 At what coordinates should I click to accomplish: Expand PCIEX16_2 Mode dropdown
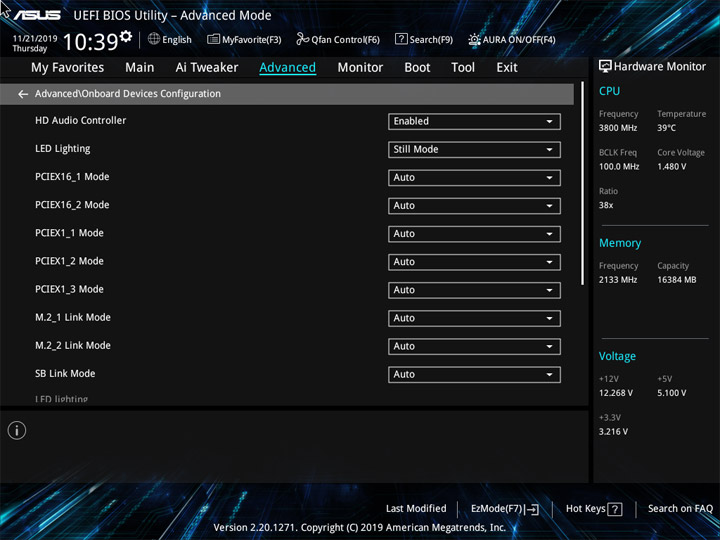click(474, 206)
